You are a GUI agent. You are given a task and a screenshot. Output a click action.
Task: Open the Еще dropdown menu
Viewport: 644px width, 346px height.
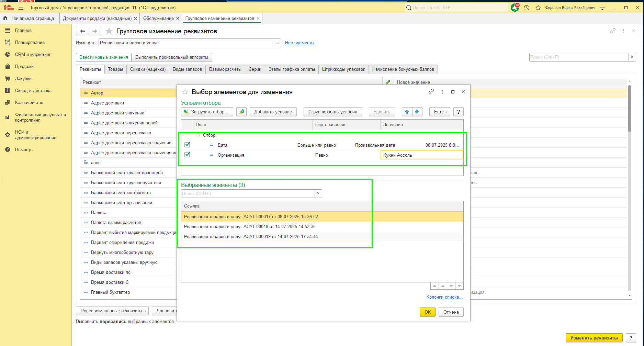440,112
